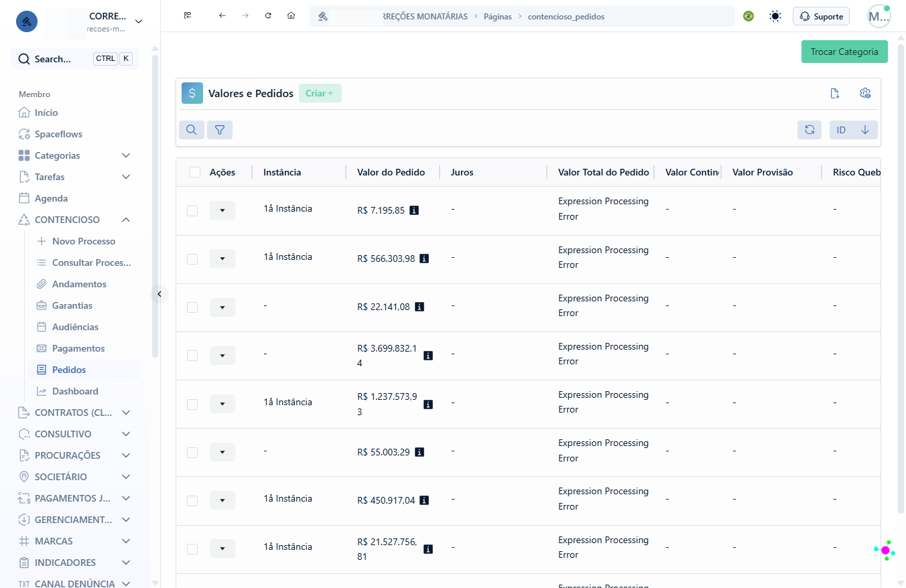906x588 pixels.
Task: Open actions dropdown for R$ 566.303,98 row
Action: point(222,259)
